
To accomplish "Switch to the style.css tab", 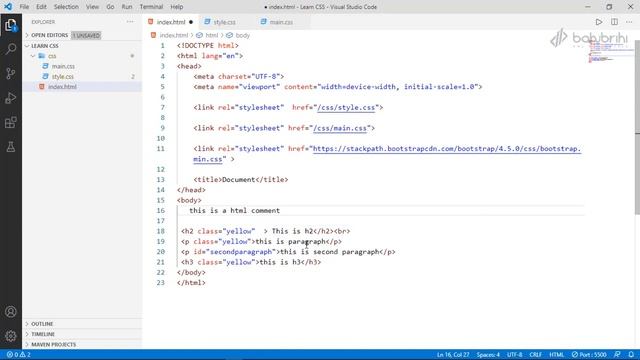I will pos(224,22).
